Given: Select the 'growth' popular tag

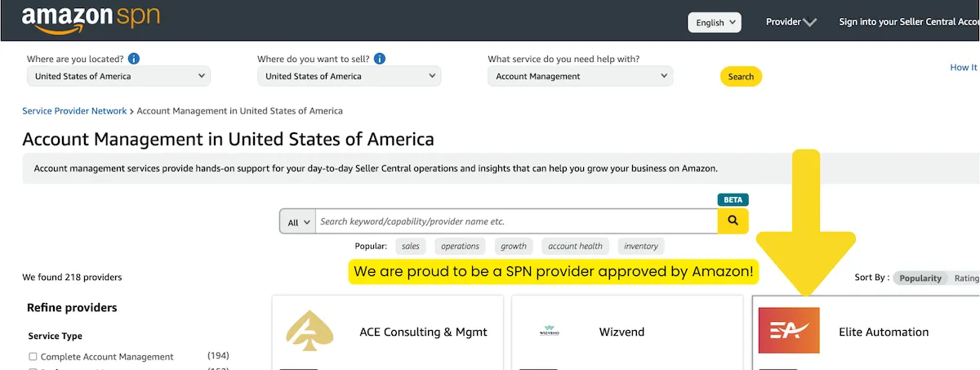Looking at the screenshot, I should pos(514,246).
